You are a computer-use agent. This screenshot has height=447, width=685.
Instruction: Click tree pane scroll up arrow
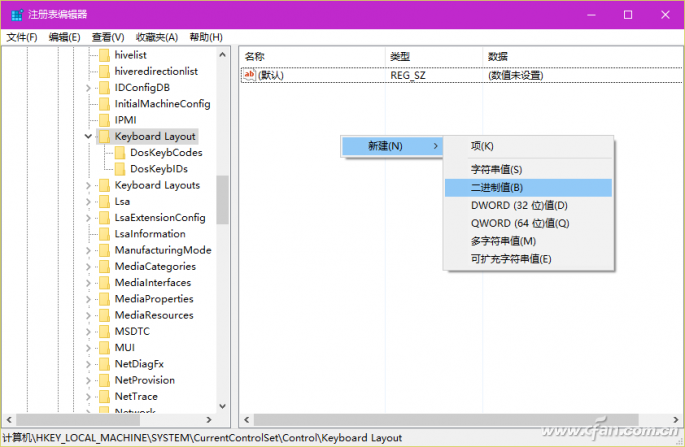click(222, 55)
